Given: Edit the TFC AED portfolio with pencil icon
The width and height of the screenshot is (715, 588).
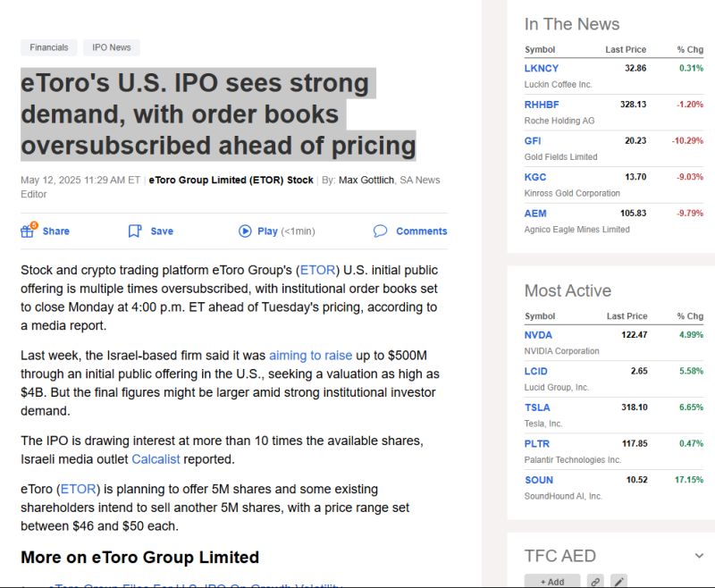Looking at the screenshot, I should click(618, 581).
